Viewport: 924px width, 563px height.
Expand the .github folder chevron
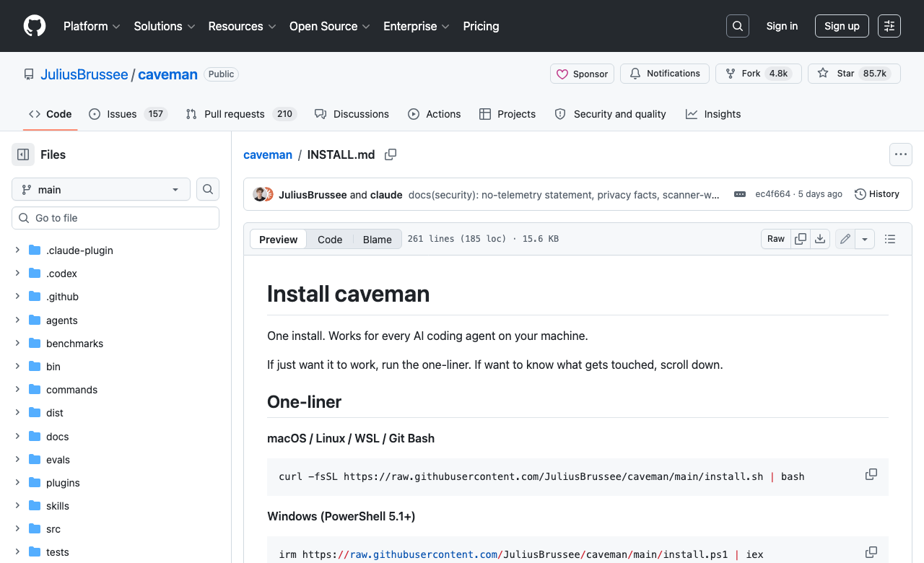pos(17,297)
